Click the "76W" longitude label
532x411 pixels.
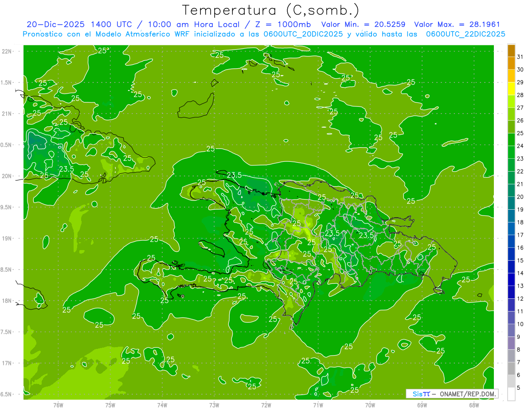pos(58,405)
